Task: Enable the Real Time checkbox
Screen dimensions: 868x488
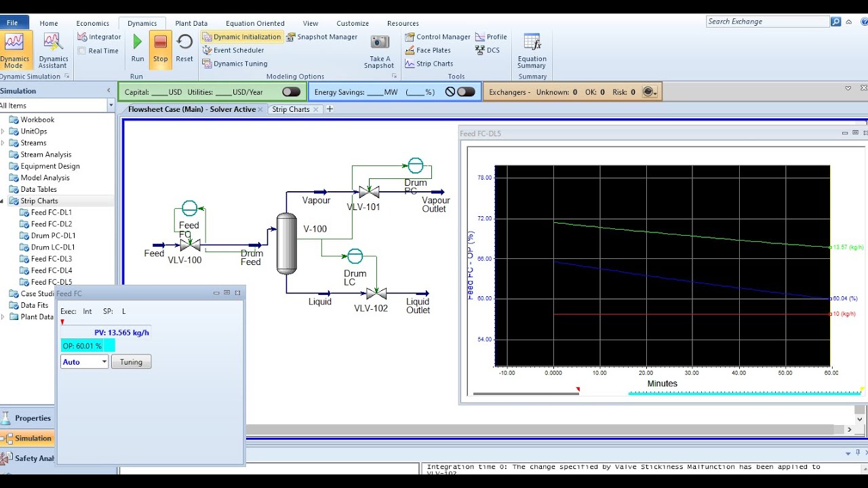Action: 82,51
